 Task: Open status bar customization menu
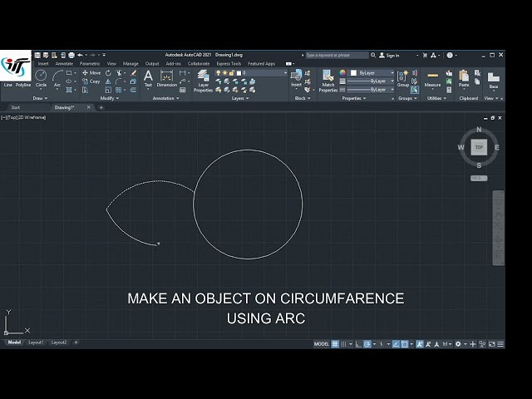(500, 344)
